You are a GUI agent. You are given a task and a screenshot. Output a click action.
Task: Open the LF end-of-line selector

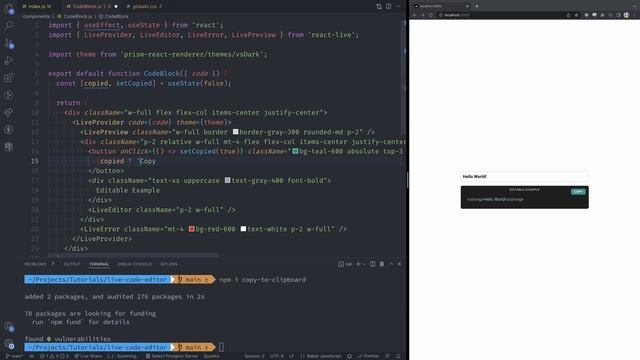tap(291, 356)
